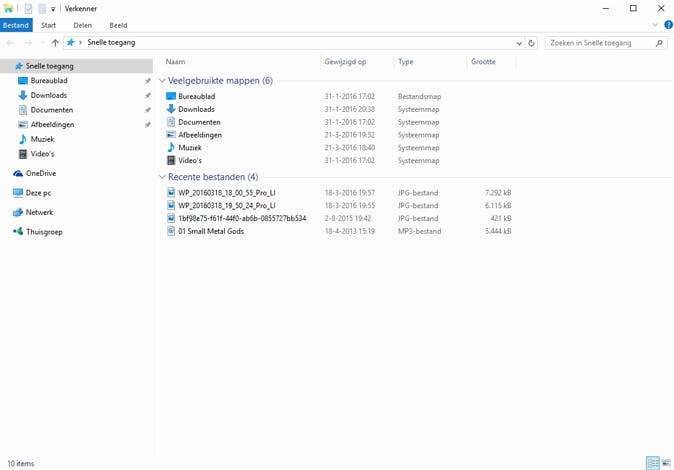The height and width of the screenshot is (470, 674).
Task: Click Explorer app icon in title bar
Action: [8, 8]
